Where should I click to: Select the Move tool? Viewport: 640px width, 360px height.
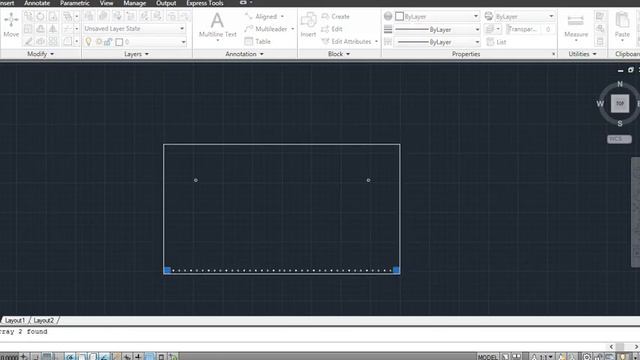(11, 24)
